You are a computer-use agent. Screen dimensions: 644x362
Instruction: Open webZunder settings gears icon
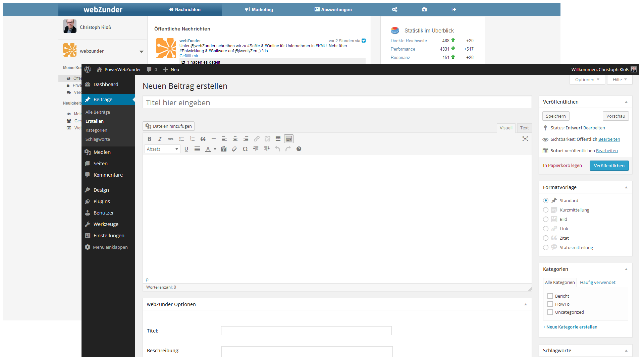[x=395, y=9]
